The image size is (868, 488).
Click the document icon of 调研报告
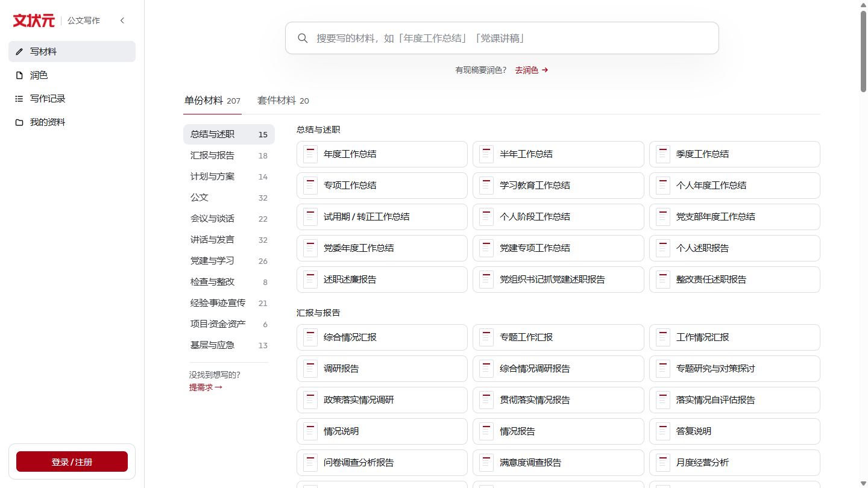pos(310,369)
